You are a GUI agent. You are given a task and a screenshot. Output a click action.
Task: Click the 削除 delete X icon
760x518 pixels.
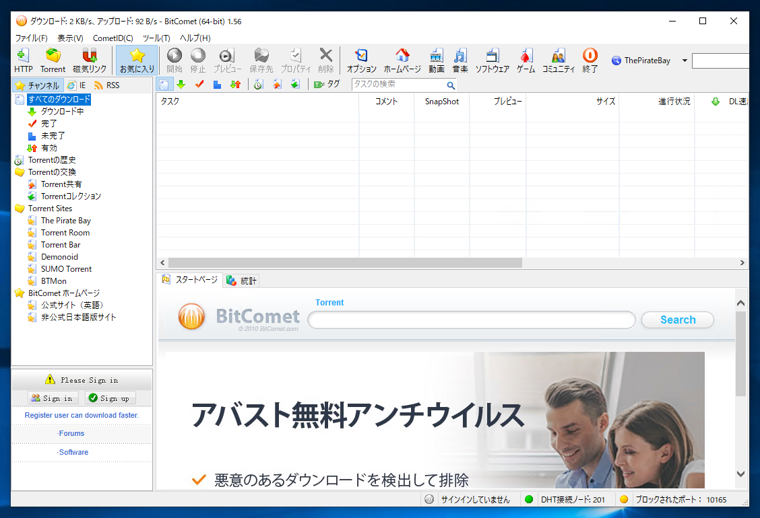tap(326, 61)
